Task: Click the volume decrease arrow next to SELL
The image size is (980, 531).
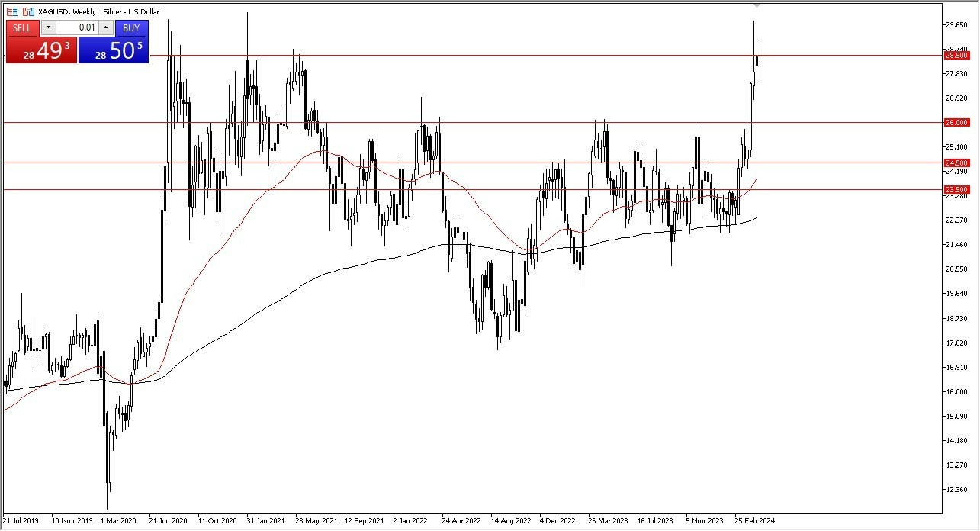Action: [48, 27]
